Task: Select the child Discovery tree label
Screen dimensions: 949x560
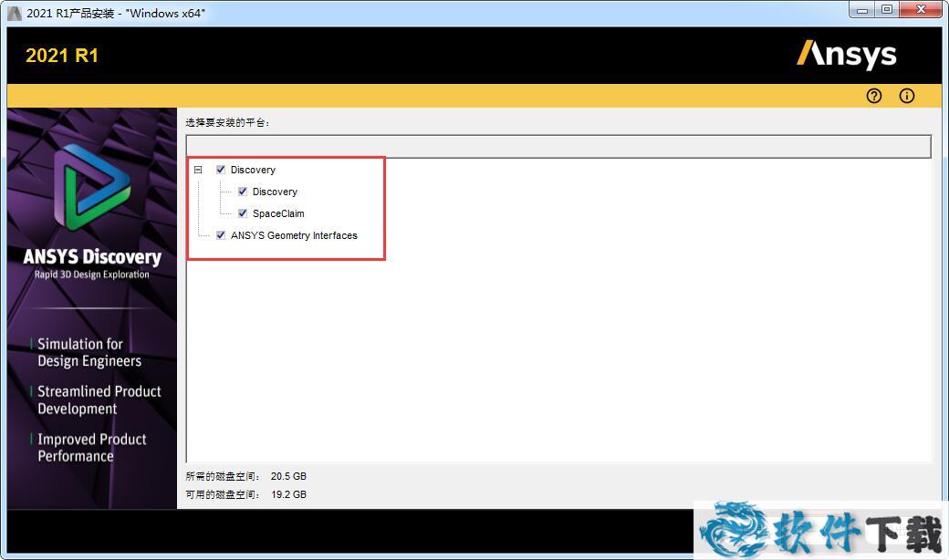Action: (x=275, y=192)
